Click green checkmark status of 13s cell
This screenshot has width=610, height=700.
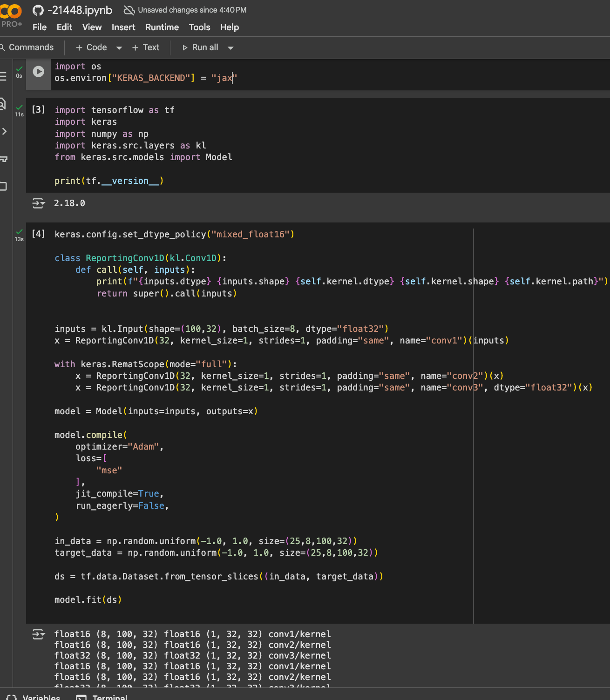19,231
